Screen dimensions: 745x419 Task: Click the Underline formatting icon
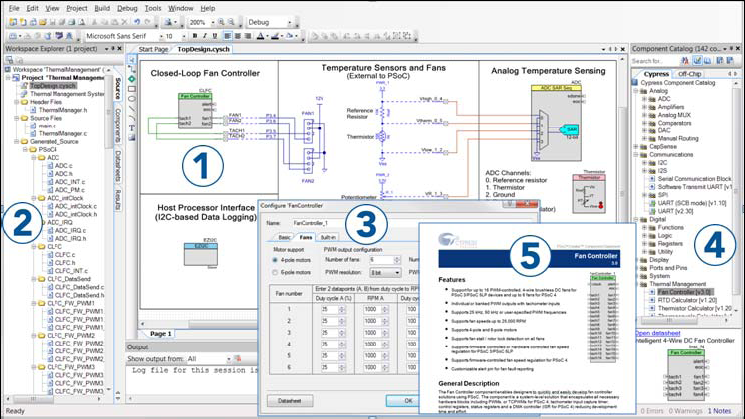[214, 36]
